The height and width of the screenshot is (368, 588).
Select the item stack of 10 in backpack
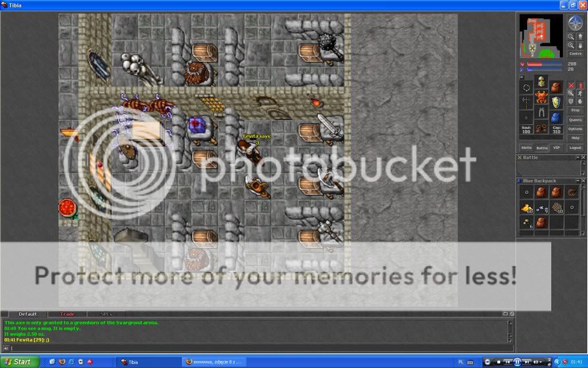(x=556, y=207)
